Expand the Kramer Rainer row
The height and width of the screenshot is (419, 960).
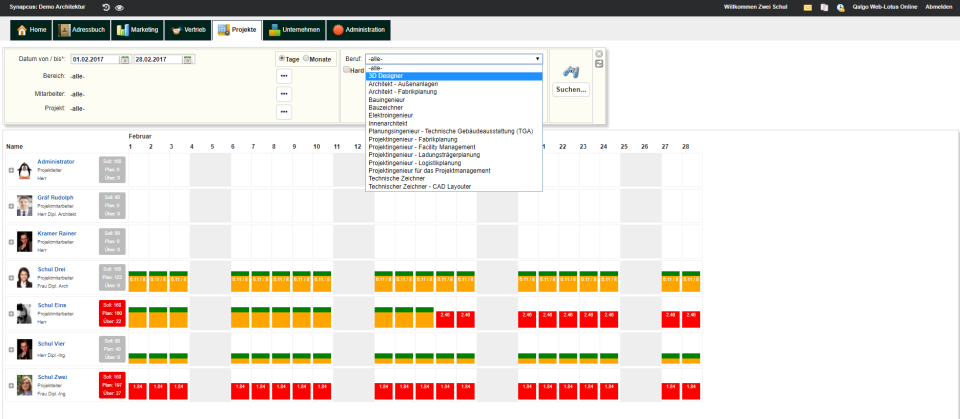click(11, 242)
